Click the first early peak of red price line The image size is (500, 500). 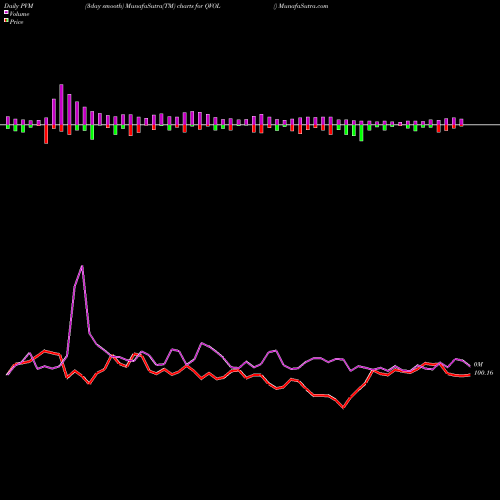pos(45,351)
